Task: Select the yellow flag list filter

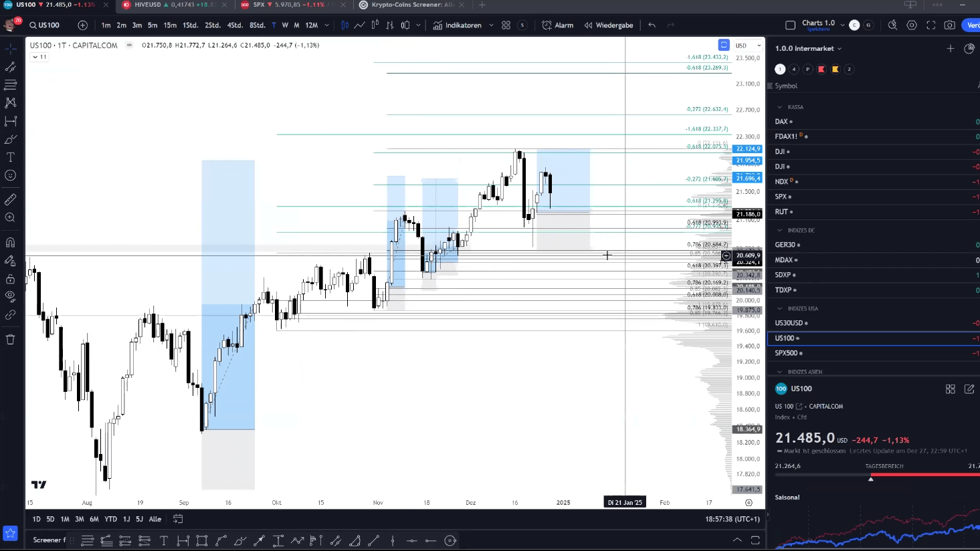Action: click(836, 69)
